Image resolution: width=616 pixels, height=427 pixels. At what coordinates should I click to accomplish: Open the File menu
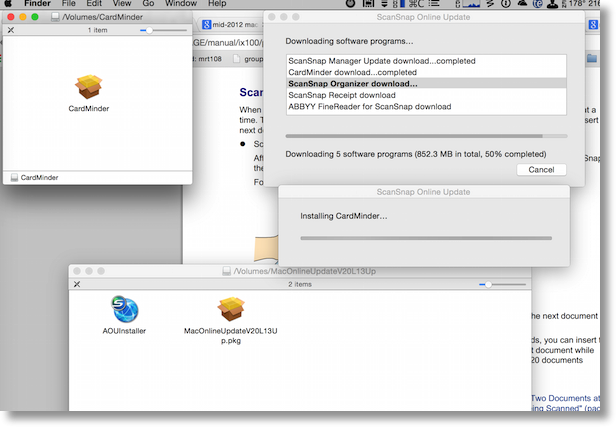(x=68, y=5)
